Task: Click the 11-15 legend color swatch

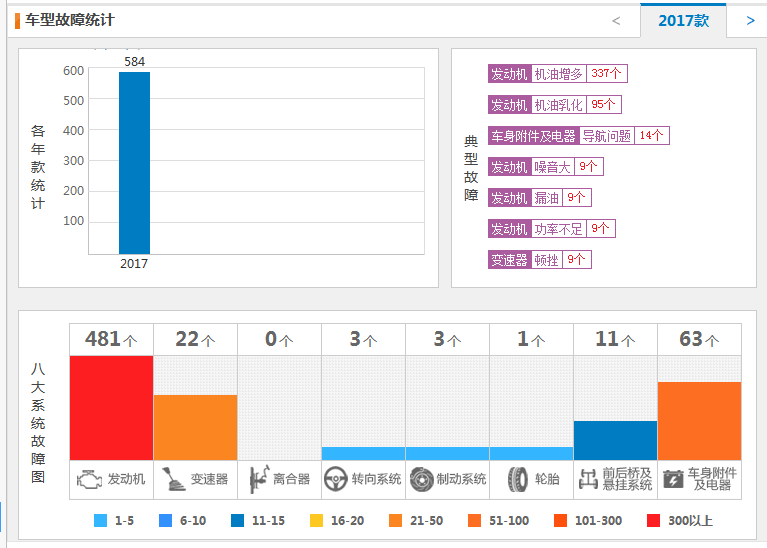Action: point(237,521)
